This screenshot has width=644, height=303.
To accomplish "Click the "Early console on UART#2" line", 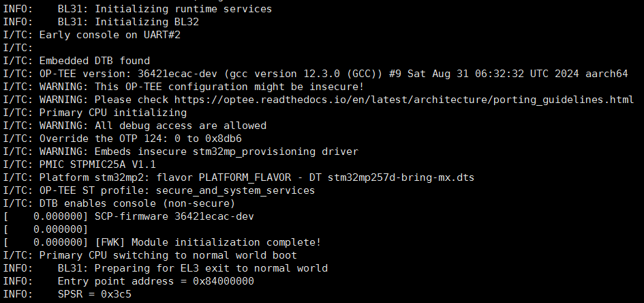I will pos(106,35).
